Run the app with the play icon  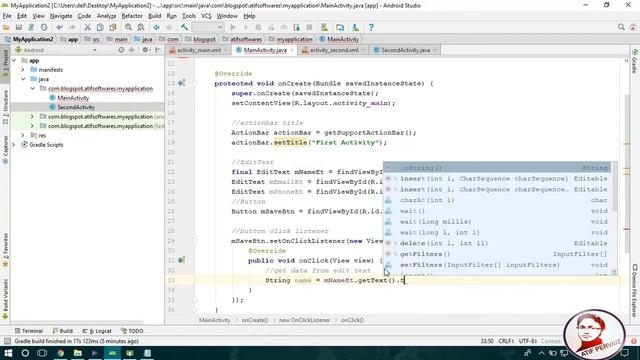(233, 27)
